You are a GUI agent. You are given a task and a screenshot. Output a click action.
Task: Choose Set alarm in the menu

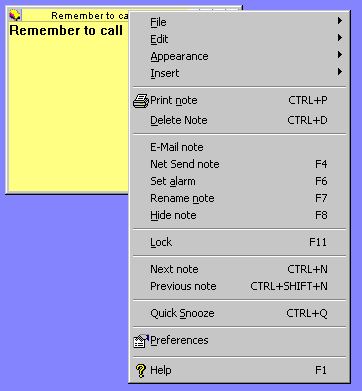239,181
